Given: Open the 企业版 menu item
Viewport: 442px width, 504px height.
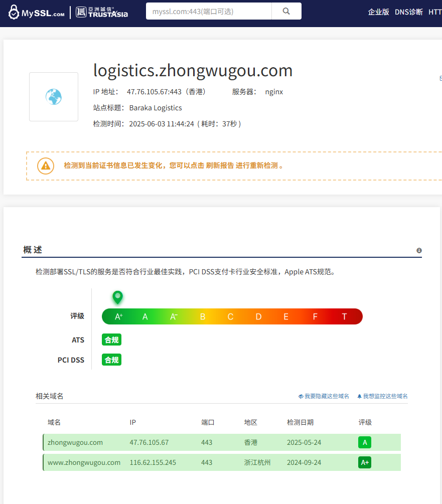Looking at the screenshot, I should [378, 12].
